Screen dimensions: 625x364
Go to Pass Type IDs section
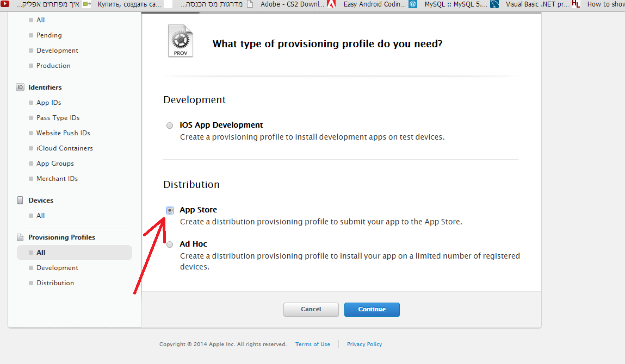58,118
